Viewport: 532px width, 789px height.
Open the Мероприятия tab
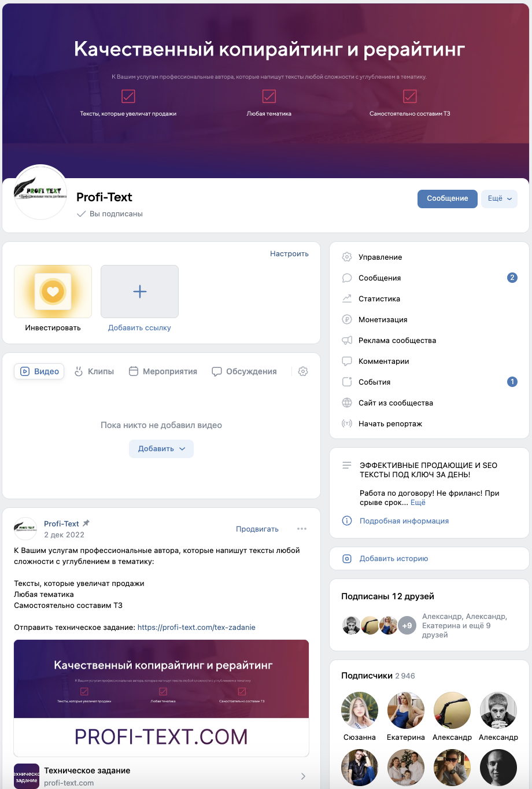[163, 371]
